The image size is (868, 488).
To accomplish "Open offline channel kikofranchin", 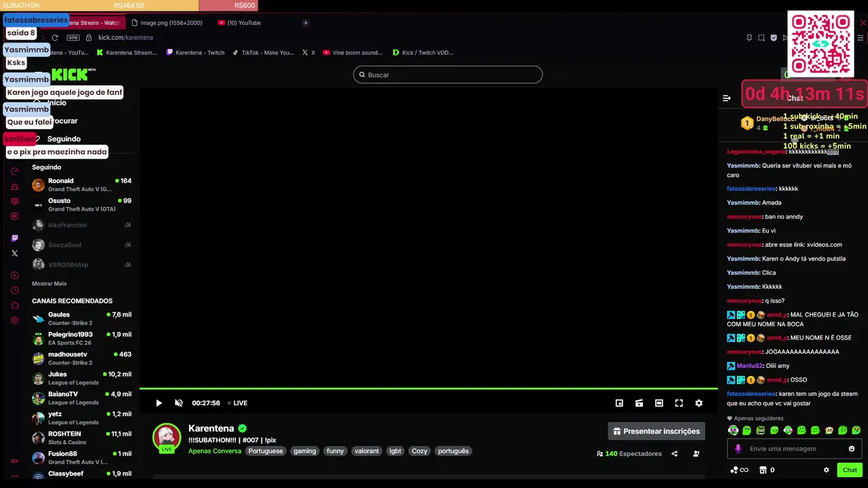I will [81, 225].
